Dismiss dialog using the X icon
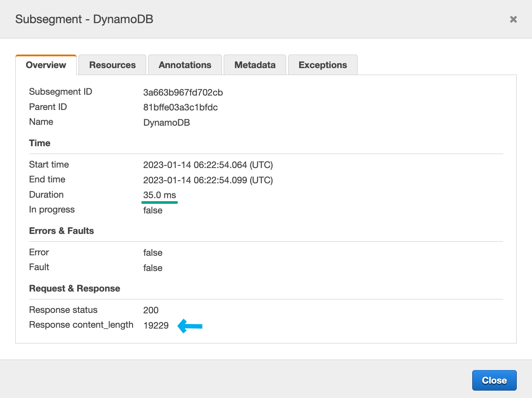532x398 pixels. coord(513,19)
